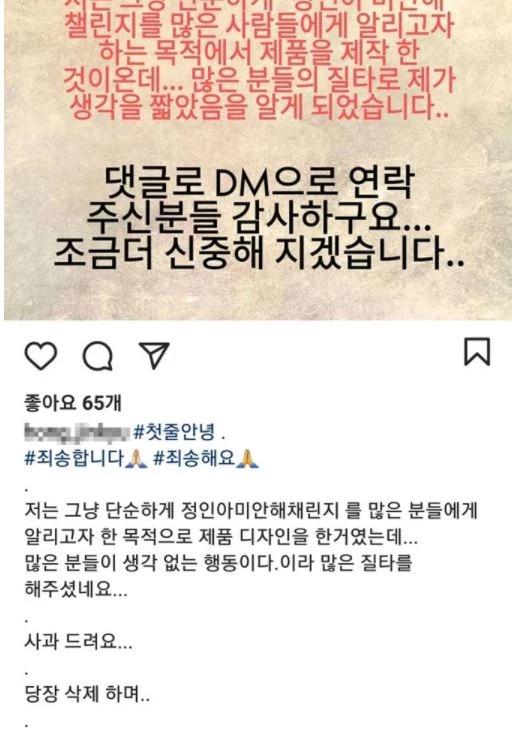Image resolution: width=512 pixels, height=734 pixels.
Task: Tap the heart icon to like the post
Action: [x=41, y=355]
